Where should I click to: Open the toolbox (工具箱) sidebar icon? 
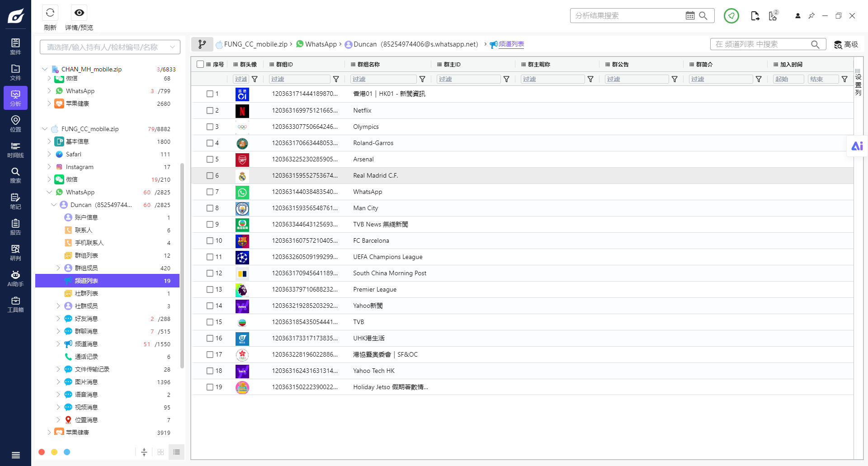click(15, 304)
